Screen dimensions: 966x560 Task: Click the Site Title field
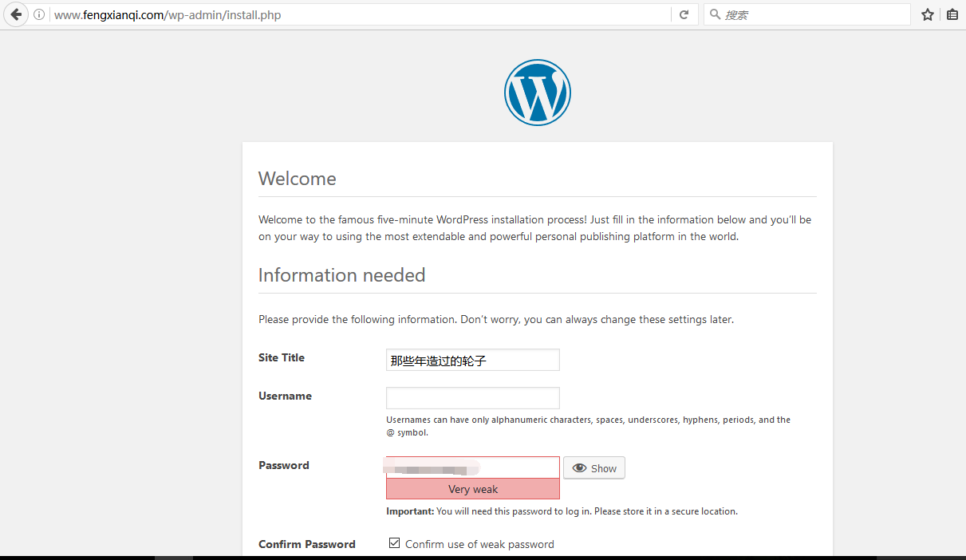point(473,360)
